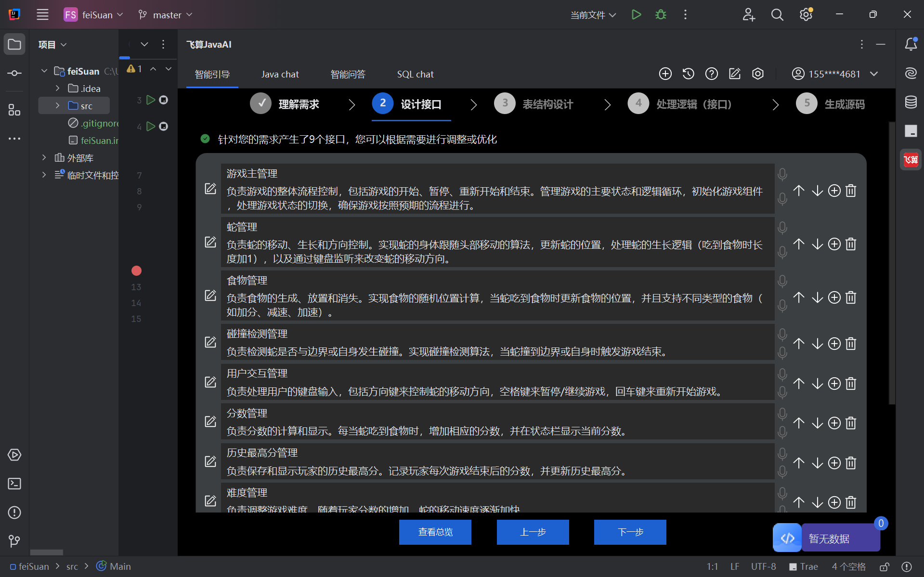The height and width of the screenshot is (577, 924).
Task: Edit the 游戏主管理 interface
Action: pyautogui.click(x=210, y=189)
